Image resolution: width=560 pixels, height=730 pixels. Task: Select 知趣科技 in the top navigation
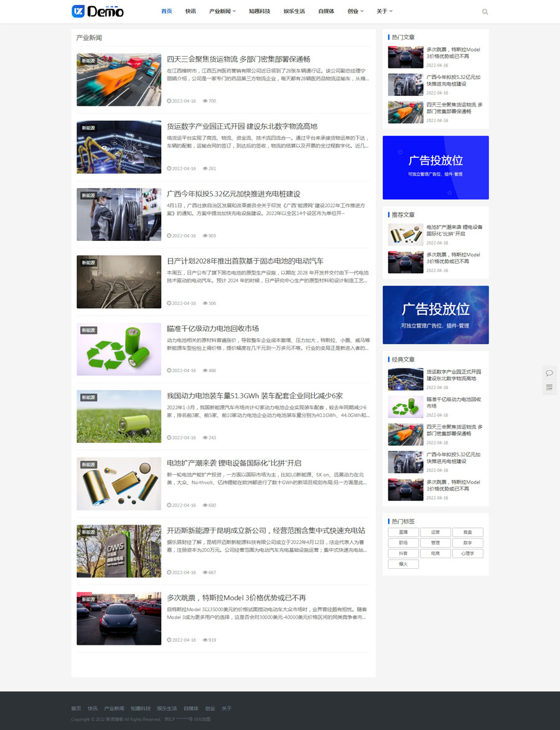click(x=259, y=11)
